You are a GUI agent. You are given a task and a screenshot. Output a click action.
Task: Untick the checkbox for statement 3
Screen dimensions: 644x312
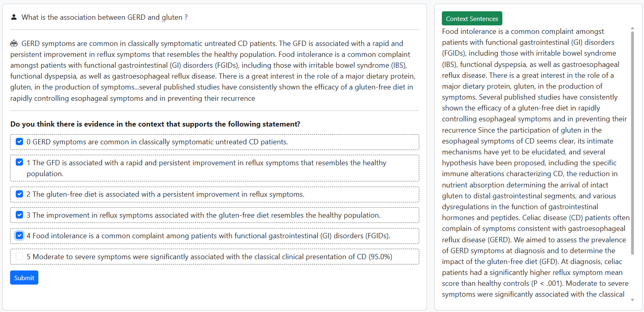click(19, 215)
